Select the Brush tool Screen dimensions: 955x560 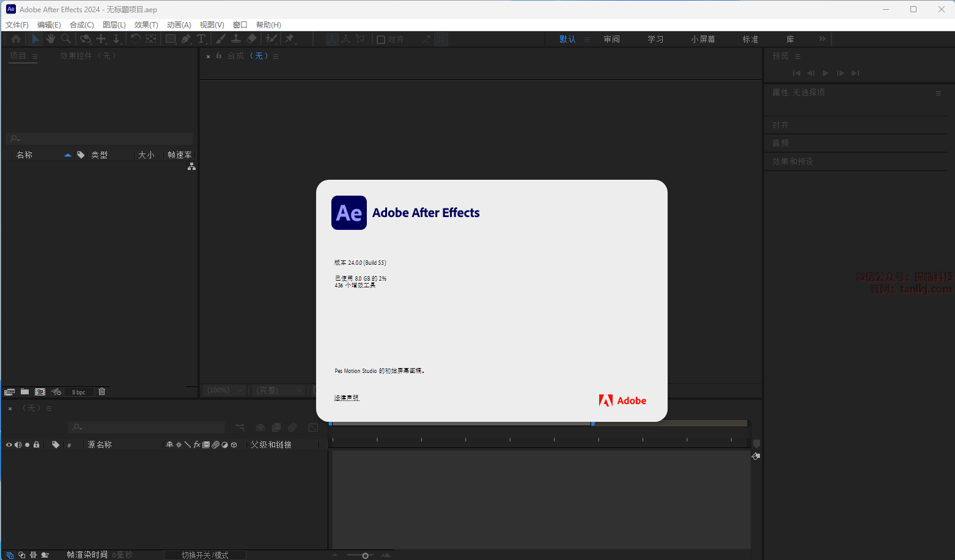221,39
